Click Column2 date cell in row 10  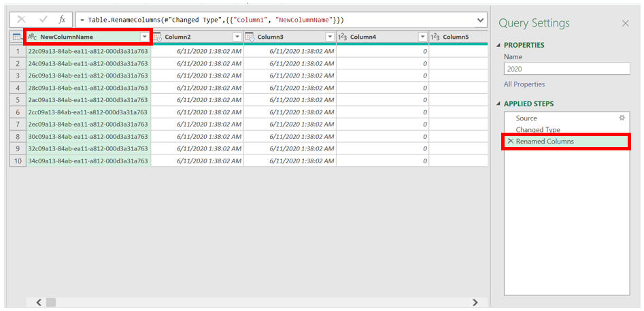(x=198, y=161)
